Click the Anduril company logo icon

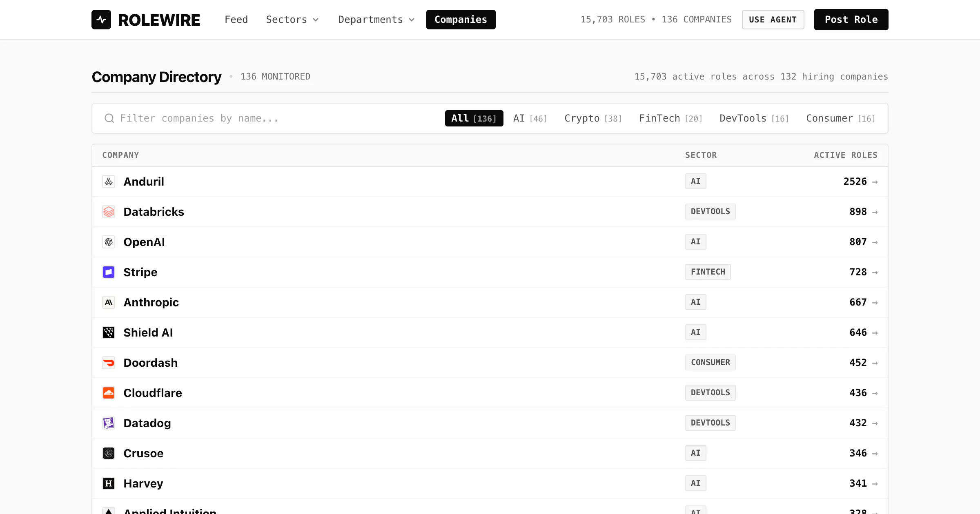point(109,182)
